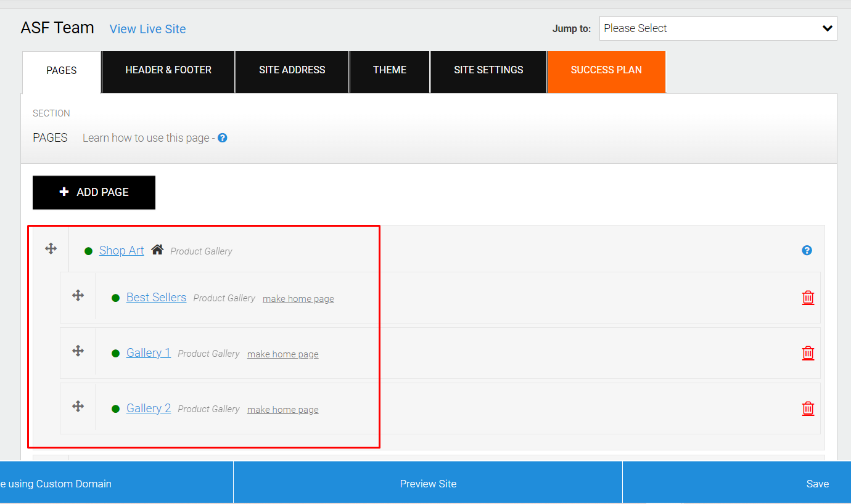
Task: Delete the Gallery 1 page
Action: [808, 353]
